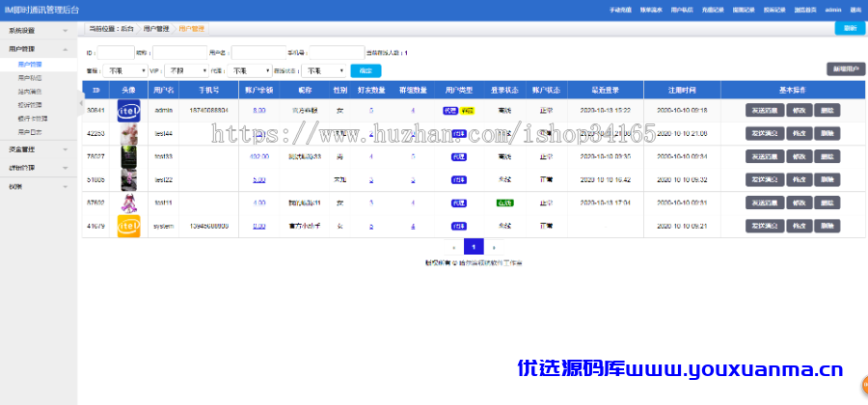The width and height of the screenshot is (868, 405).
Task: Click the middle 用户管理 breadcrumb
Action: pos(156,29)
